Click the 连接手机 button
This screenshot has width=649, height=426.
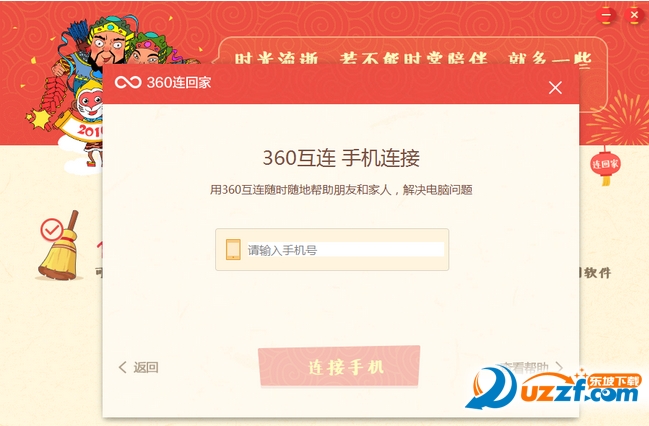339,366
